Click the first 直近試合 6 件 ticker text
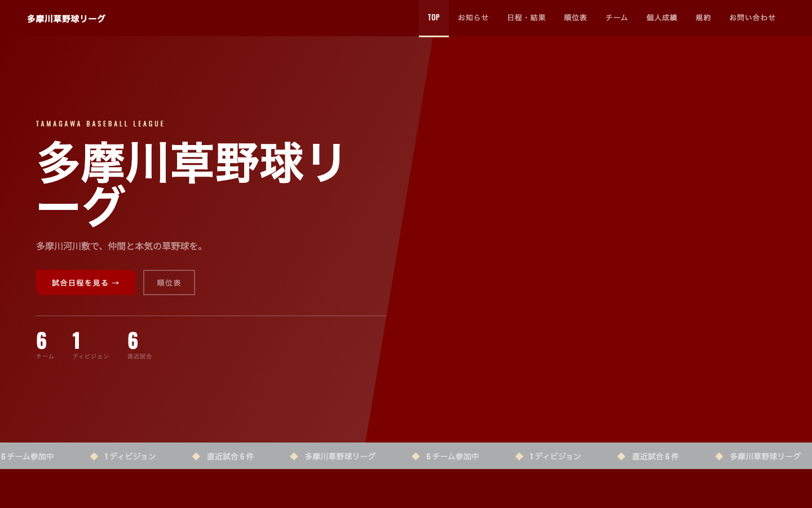The width and height of the screenshot is (812, 508). coord(230,456)
